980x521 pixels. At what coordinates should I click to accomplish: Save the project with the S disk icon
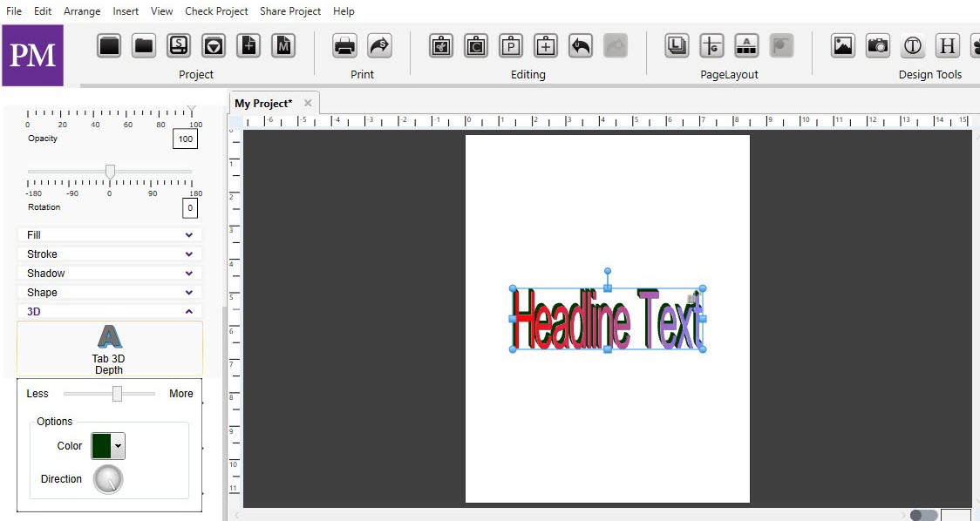[x=179, y=46]
